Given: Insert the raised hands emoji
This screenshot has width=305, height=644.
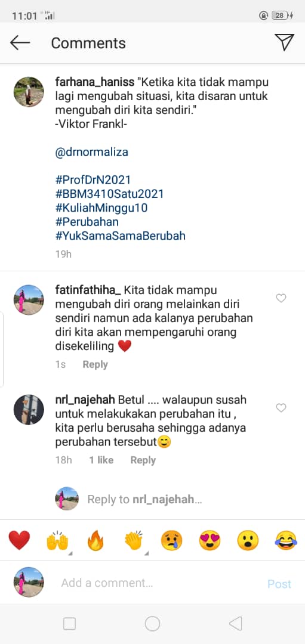Looking at the screenshot, I should point(57,540).
